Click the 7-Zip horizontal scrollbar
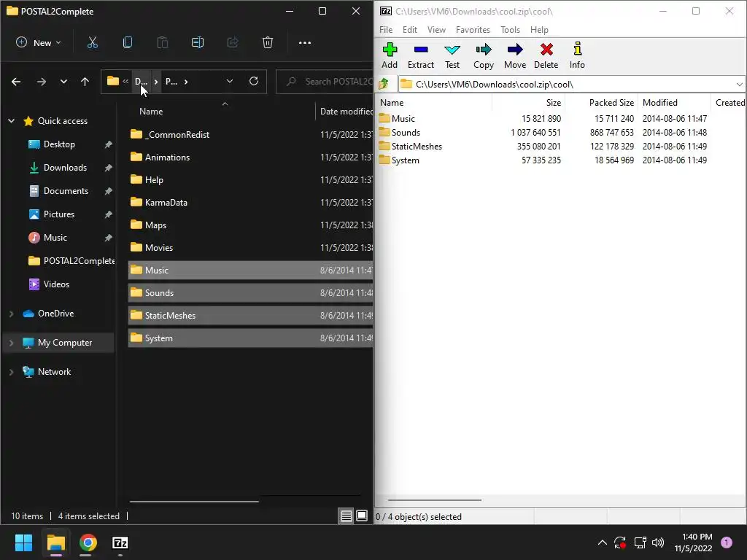Viewport: 747px width, 560px height. (435, 500)
